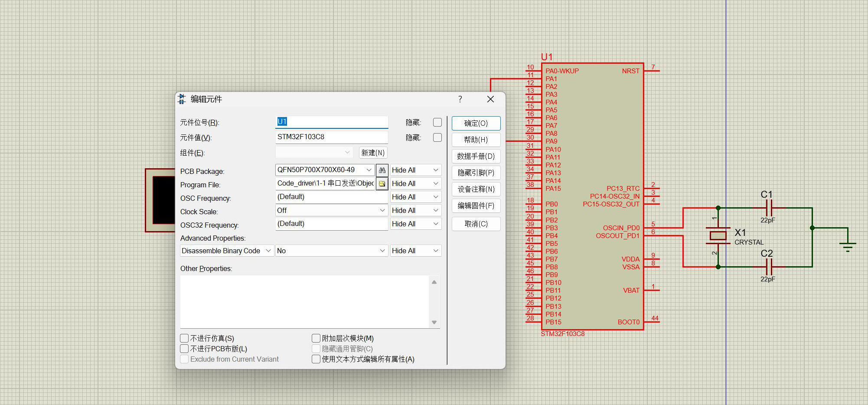Click the Program File path field

pyautogui.click(x=325, y=183)
